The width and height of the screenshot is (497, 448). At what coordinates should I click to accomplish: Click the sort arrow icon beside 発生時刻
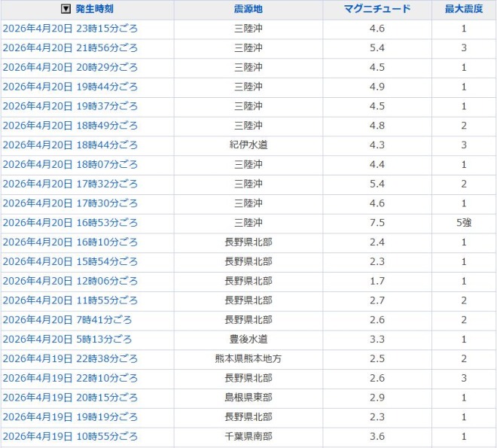(66, 9)
